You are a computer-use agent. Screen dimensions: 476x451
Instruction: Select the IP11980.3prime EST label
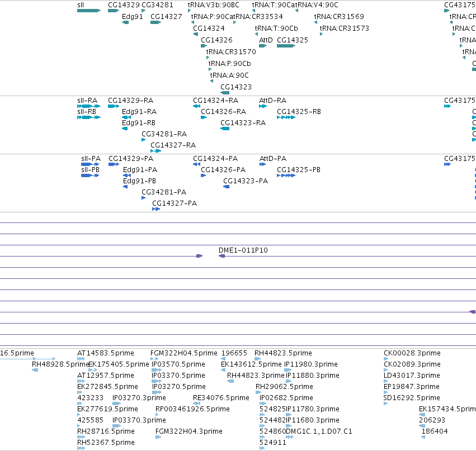point(311,364)
